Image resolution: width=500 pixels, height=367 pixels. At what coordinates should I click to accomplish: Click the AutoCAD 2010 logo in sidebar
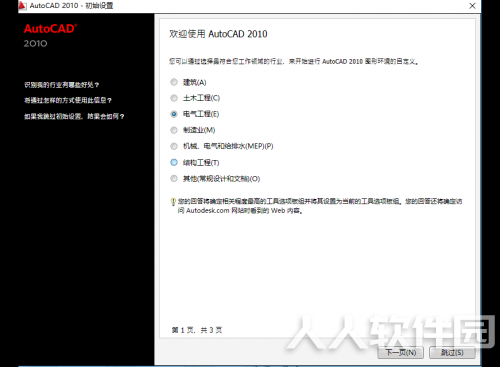[50, 35]
